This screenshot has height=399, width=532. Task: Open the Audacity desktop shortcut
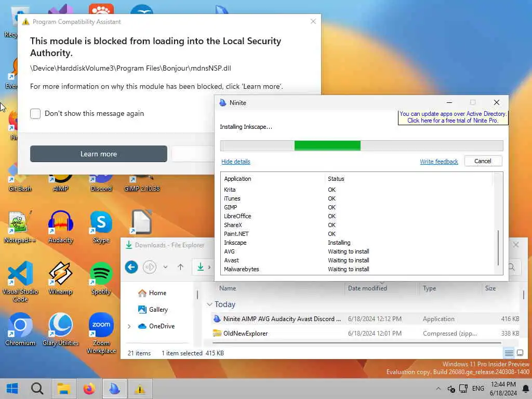click(x=60, y=227)
